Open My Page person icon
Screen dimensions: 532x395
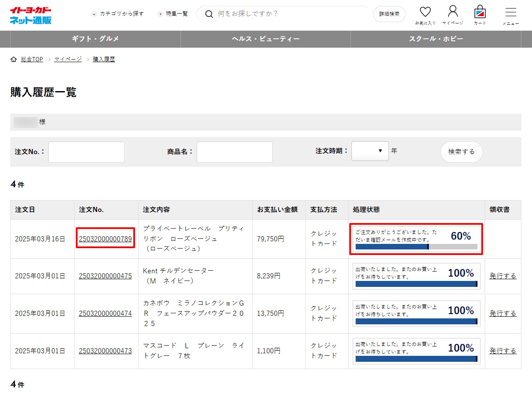coord(453,12)
